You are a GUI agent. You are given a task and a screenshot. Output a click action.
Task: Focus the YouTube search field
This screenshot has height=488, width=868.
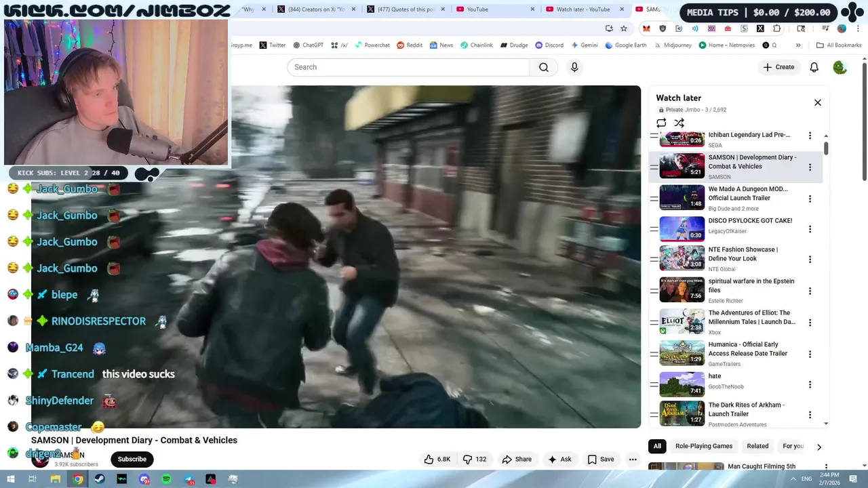[x=408, y=67]
